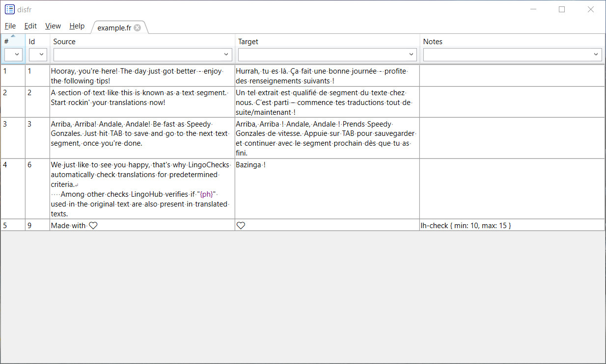Select the "Made with" source cell
This screenshot has width=606, height=364.
click(x=142, y=225)
